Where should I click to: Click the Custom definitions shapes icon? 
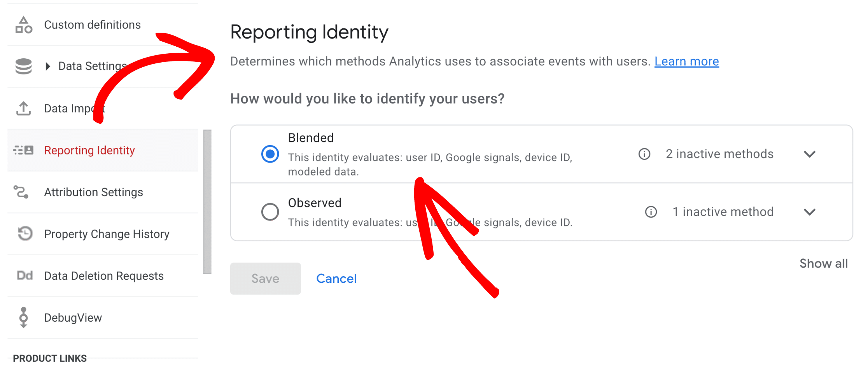tap(24, 25)
